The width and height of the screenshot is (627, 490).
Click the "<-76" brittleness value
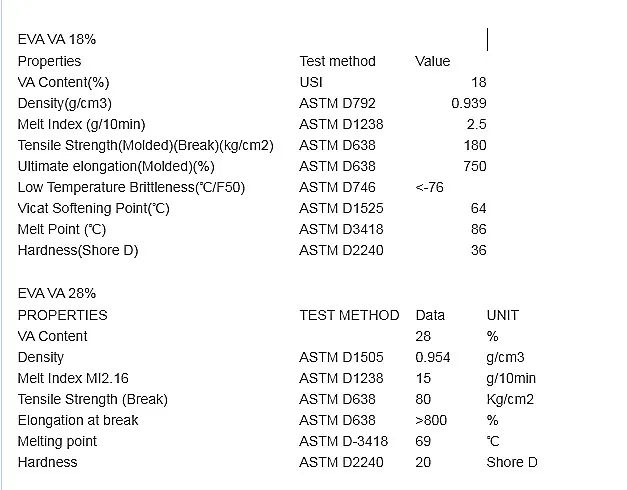pyautogui.click(x=429, y=187)
